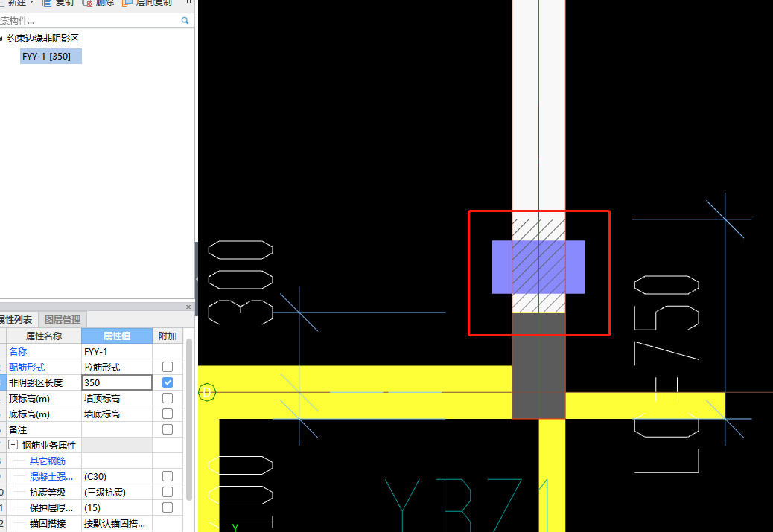Click the 底标高(m) property name
Viewport: 773px width, 532px height.
(29, 414)
